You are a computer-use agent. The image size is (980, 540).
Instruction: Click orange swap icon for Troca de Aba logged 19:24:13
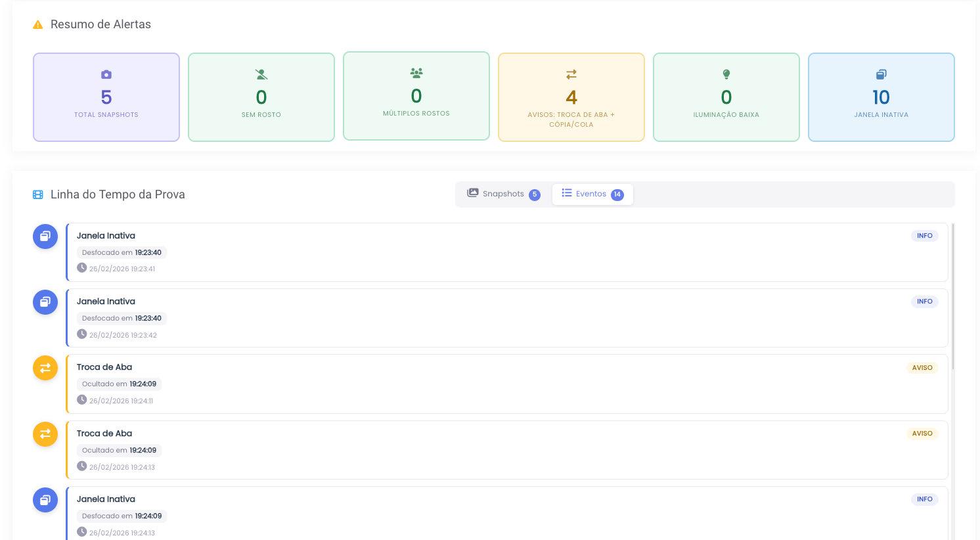tap(45, 434)
